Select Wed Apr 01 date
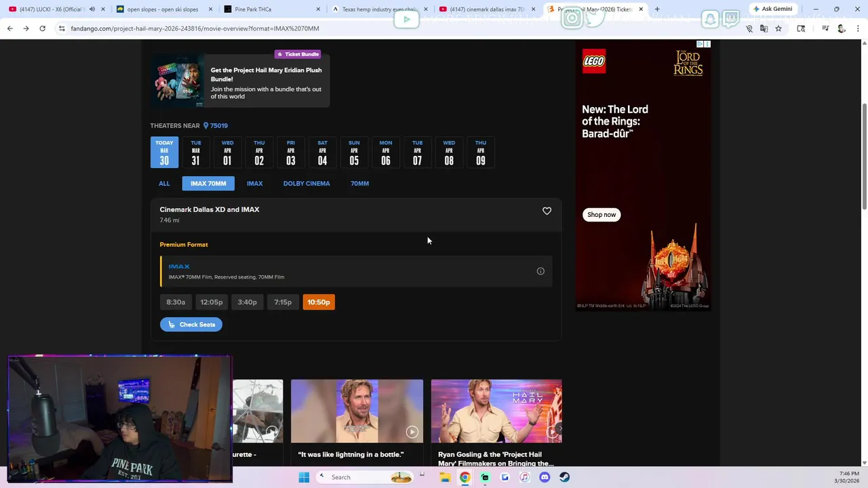Screen dimensions: 868x488 pos(227,152)
